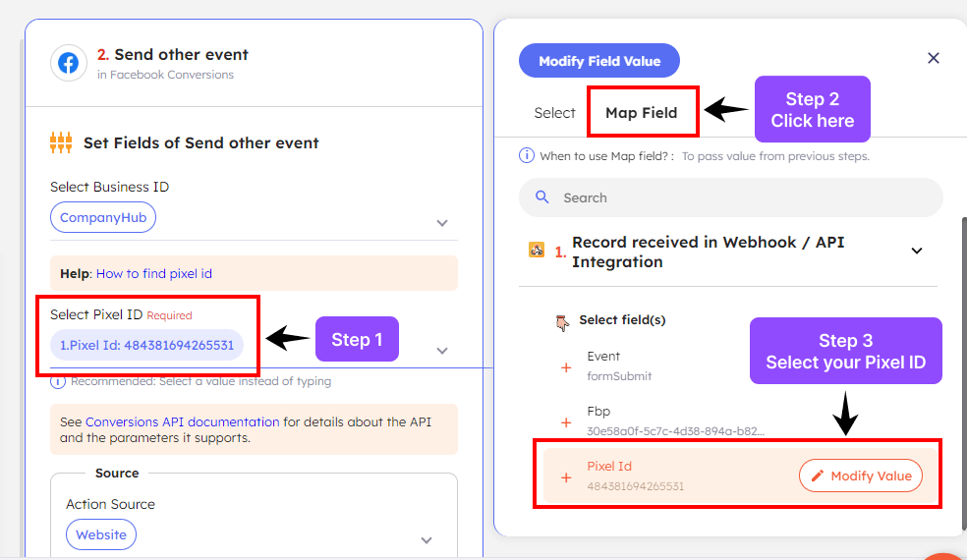Click the info icon beside Recommended hint

(x=59, y=381)
